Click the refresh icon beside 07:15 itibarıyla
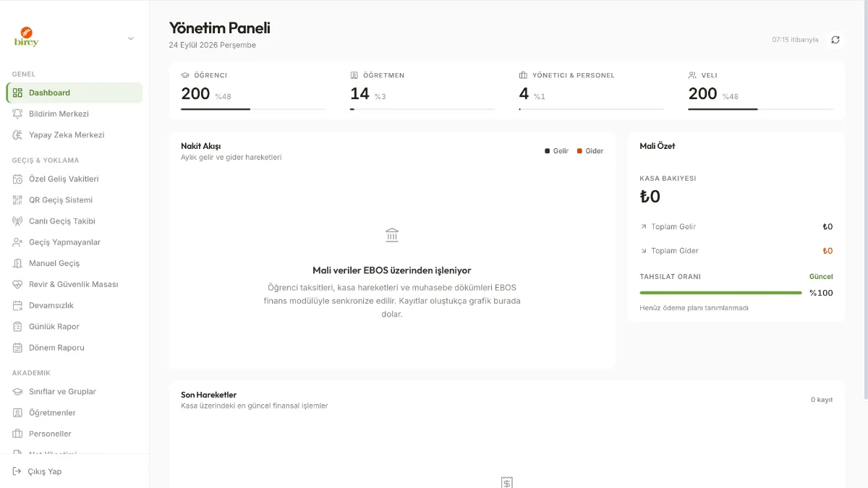The height and width of the screenshot is (488, 868). (x=835, y=40)
